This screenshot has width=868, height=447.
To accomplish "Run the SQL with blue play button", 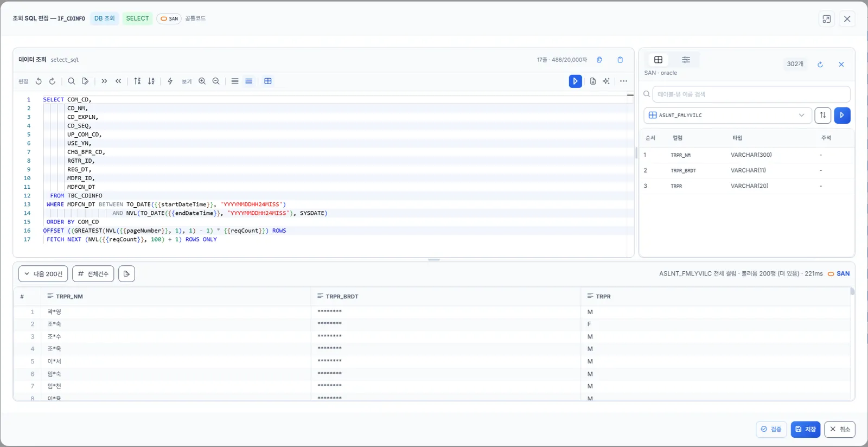I will pos(576,81).
